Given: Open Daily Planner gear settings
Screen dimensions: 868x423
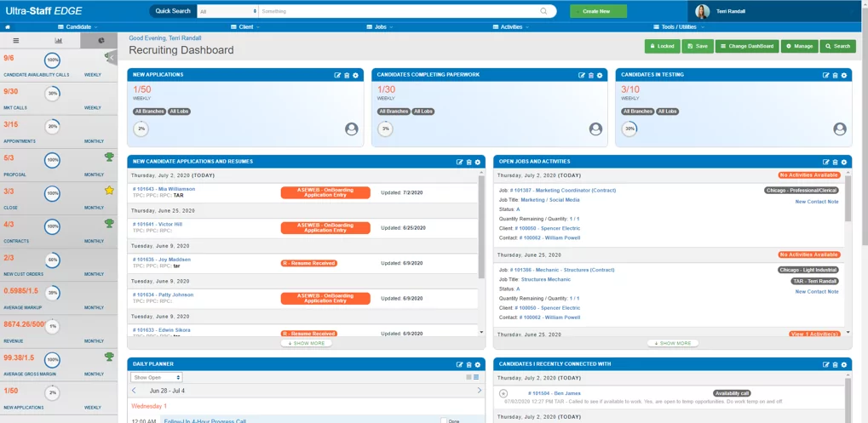Looking at the screenshot, I should click(477, 364).
